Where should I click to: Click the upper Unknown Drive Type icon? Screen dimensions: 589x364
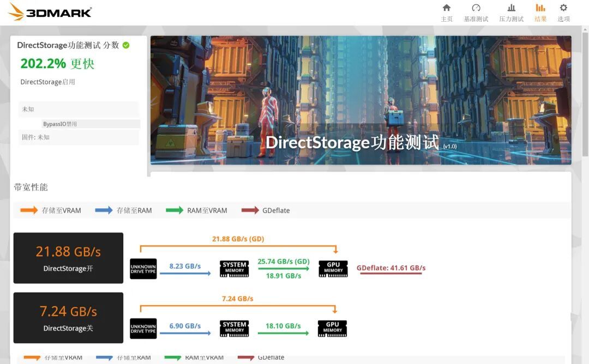tap(143, 269)
